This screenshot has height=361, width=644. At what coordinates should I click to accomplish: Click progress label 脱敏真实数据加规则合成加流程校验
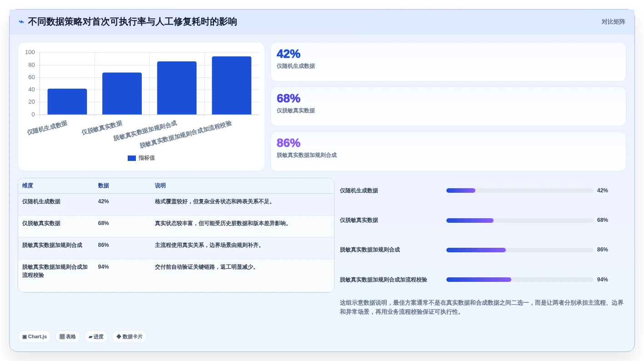click(384, 280)
